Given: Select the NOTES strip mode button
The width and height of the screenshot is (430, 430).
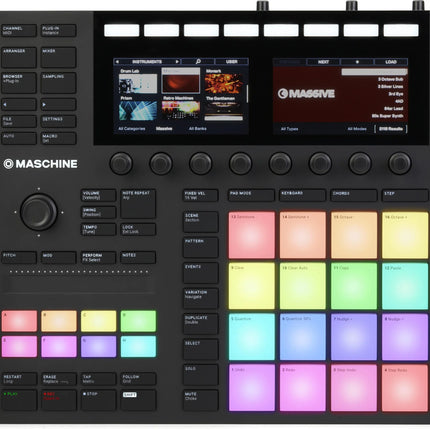Looking at the screenshot, I should click(138, 258).
